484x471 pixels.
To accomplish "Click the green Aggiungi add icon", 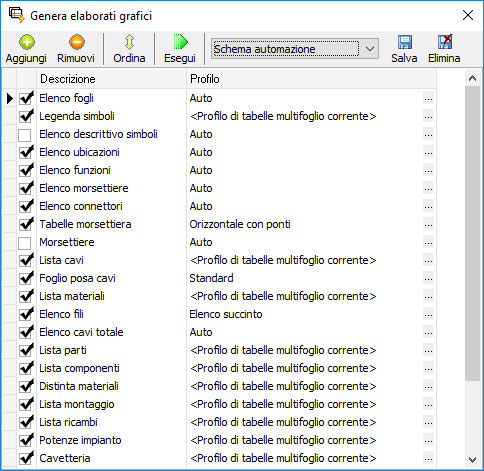I will (27, 42).
